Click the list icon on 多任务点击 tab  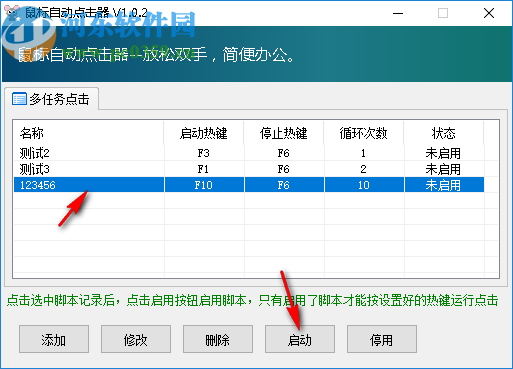point(19,99)
